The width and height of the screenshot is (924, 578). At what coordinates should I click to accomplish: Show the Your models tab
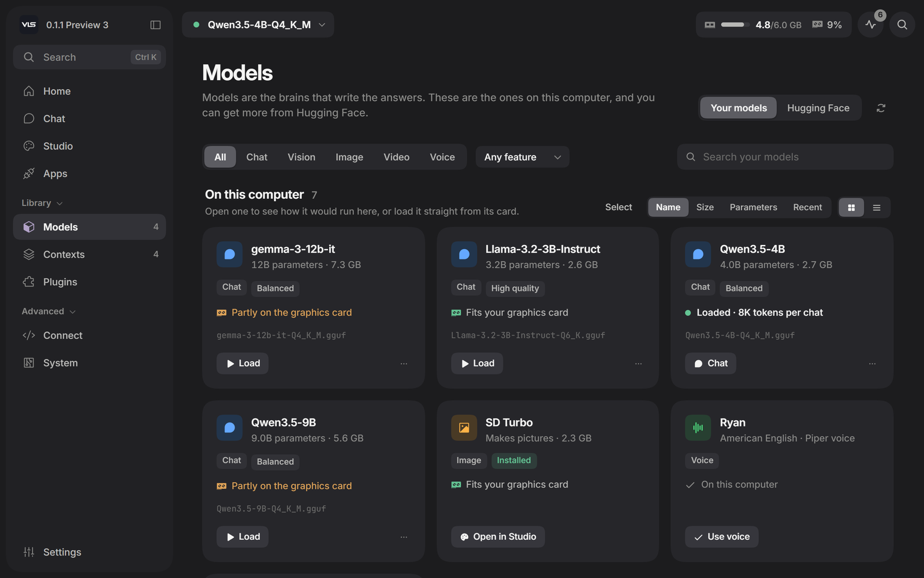[739, 108]
